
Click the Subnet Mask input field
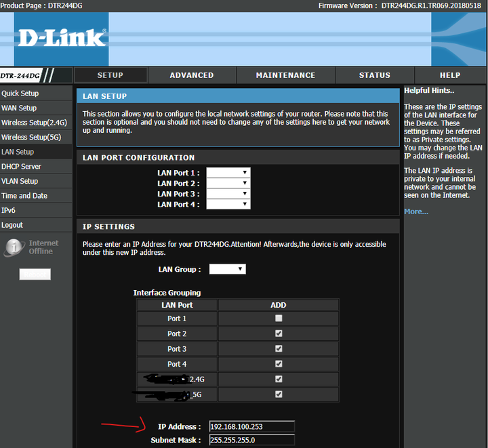(x=251, y=441)
